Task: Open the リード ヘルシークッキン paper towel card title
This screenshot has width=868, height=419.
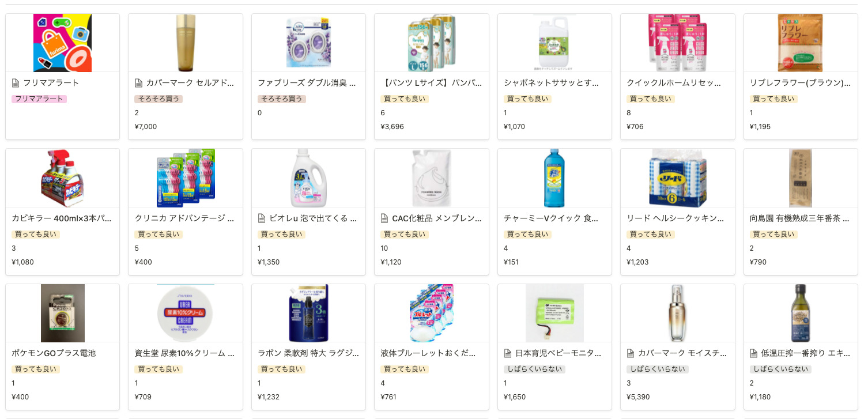Action: [x=674, y=218]
